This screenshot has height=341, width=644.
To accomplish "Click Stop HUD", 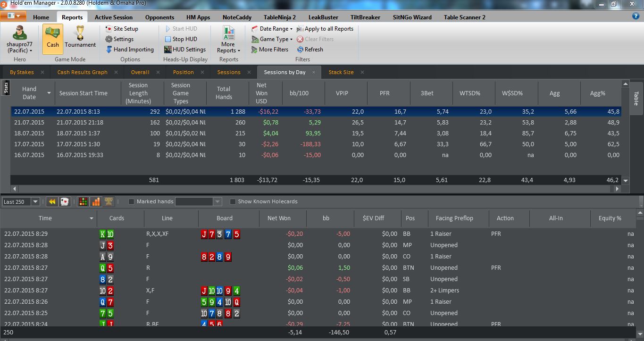I will coord(181,39).
